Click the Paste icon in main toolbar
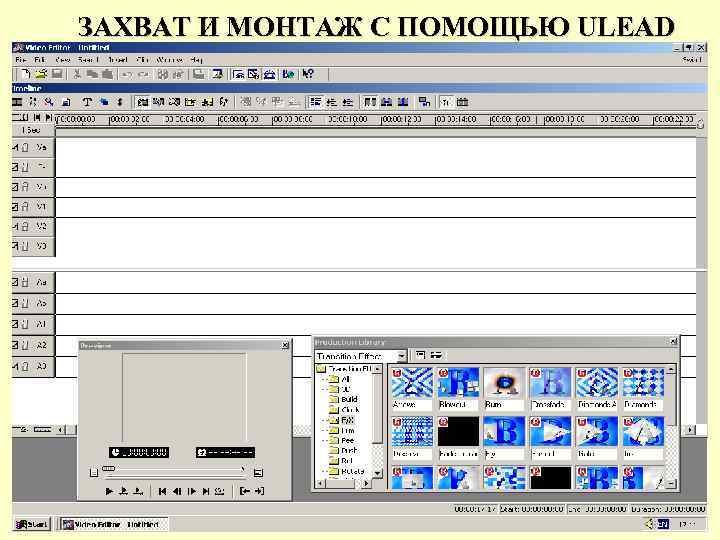Image resolution: width=720 pixels, height=540 pixels. coord(107,74)
